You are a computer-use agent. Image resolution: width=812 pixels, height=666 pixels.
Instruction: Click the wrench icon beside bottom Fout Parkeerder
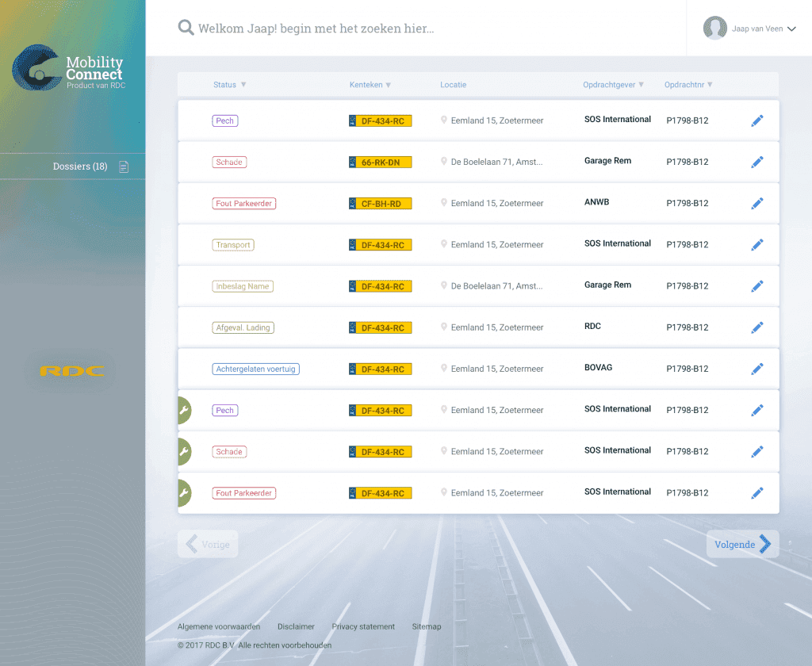tap(184, 493)
